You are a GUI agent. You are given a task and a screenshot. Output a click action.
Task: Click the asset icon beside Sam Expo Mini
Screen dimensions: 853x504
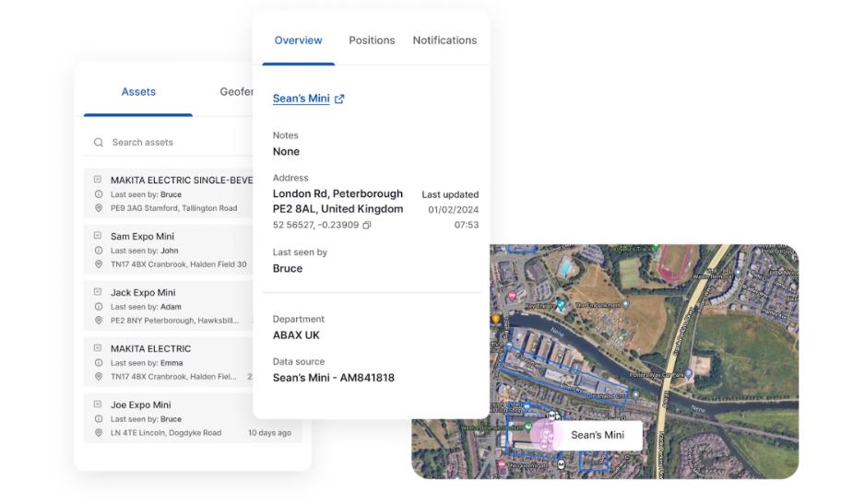(98, 236)
